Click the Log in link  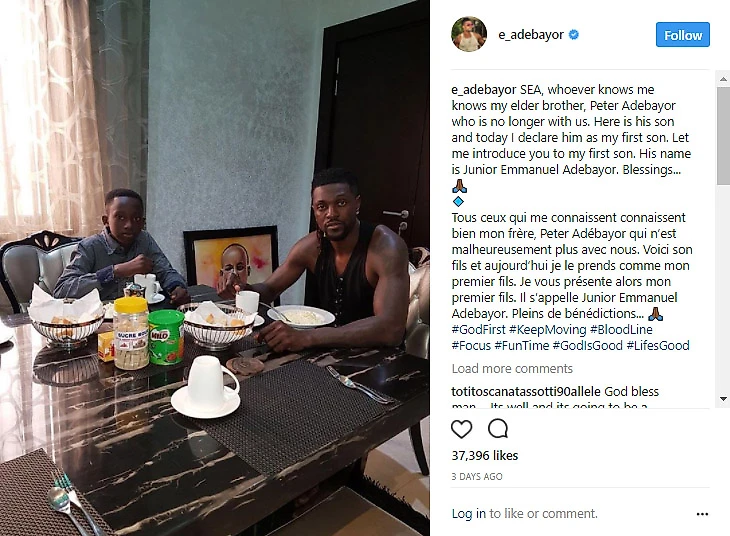click(468, 514)
